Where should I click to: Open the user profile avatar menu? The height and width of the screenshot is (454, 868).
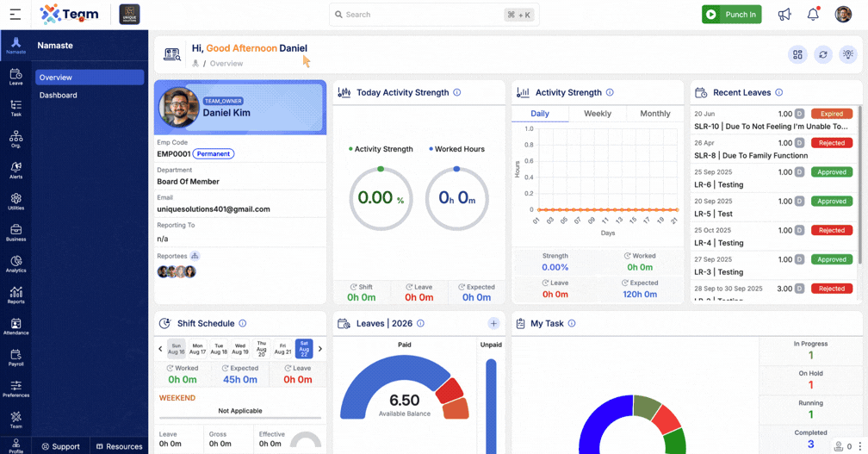843,15
